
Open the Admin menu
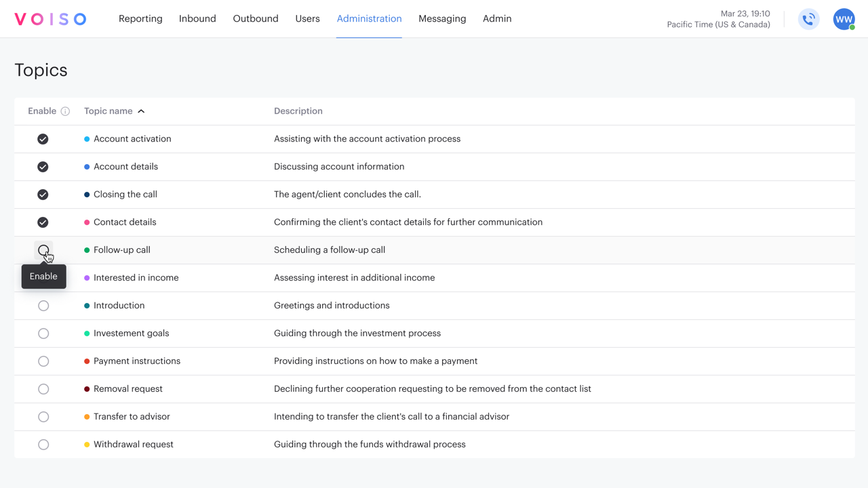497,19
